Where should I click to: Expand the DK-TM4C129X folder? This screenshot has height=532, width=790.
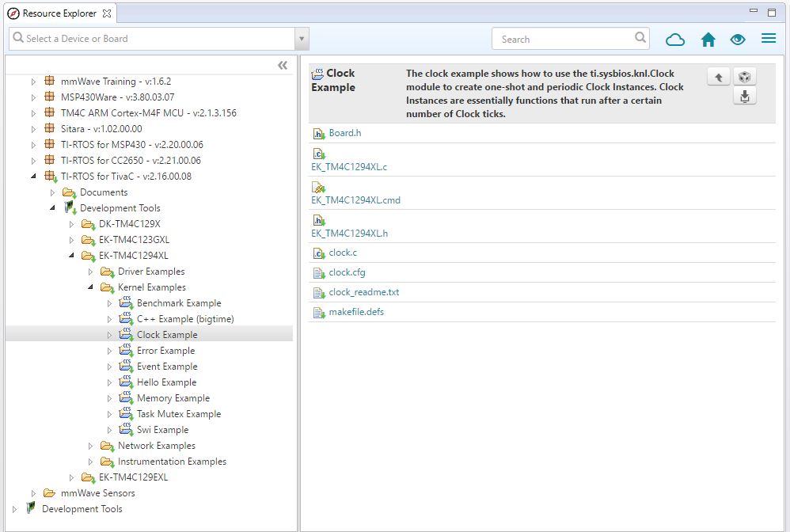(71, 224)
